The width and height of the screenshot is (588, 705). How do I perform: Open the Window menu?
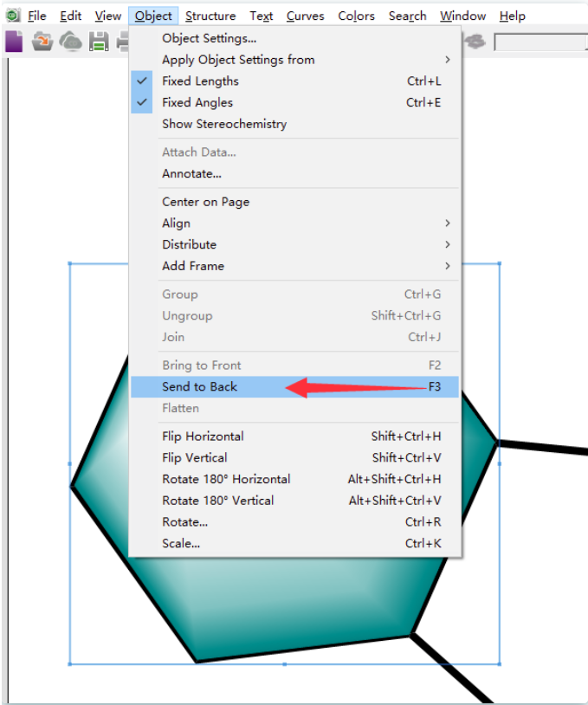click(x=462, y=16)
